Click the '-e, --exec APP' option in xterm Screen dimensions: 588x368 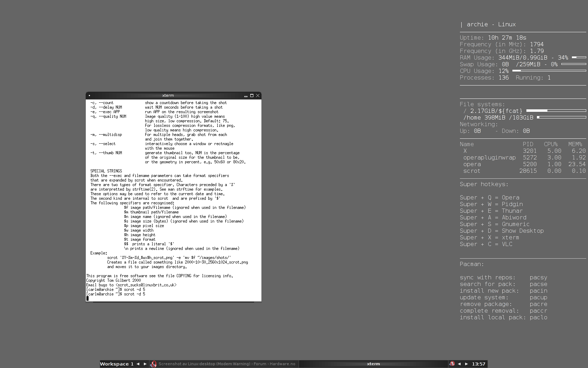coord(105,112)
